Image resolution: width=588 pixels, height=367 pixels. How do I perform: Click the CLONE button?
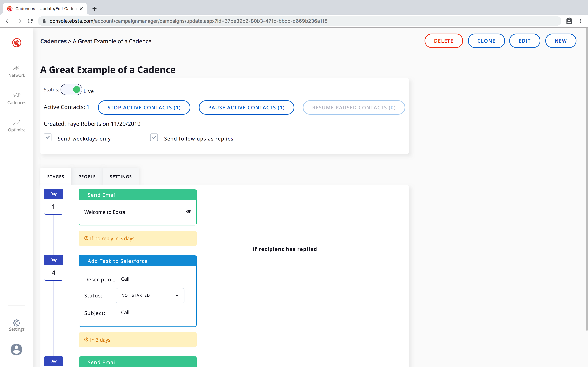[x=486, y=41]
